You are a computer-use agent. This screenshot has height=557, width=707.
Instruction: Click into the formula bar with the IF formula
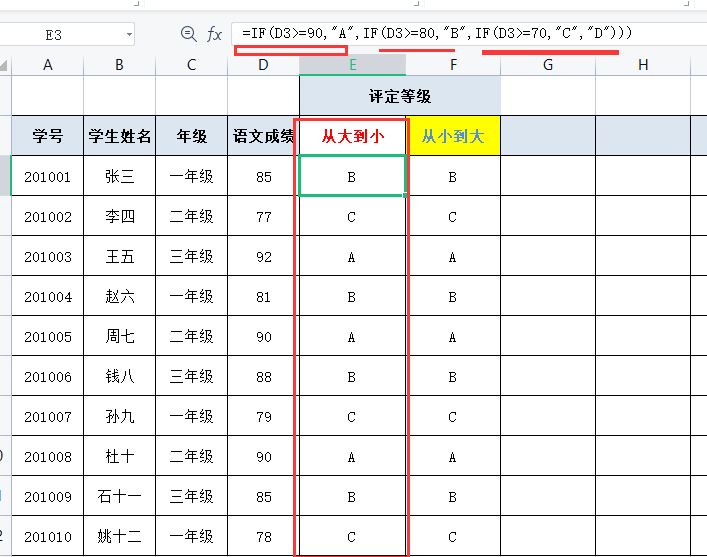[x=469, y=33]
